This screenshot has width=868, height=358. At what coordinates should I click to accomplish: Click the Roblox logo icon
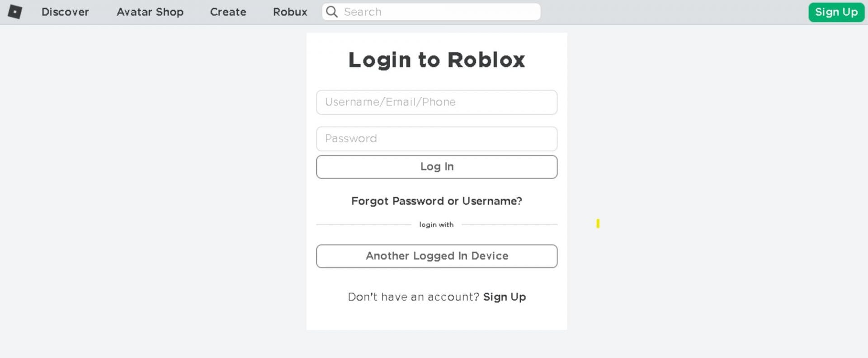tap(15, 12)
